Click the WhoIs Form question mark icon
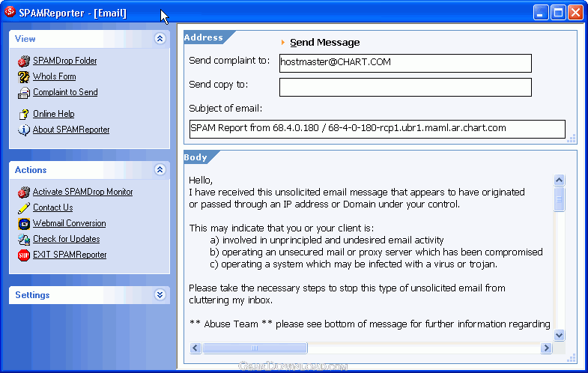588x373 pixels. (x=23, y=76)
